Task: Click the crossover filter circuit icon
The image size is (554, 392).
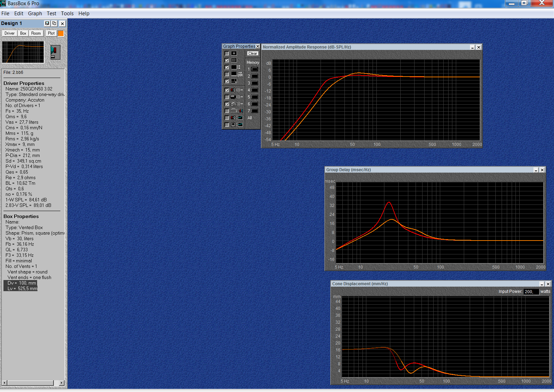Action: tap(237, 111)
